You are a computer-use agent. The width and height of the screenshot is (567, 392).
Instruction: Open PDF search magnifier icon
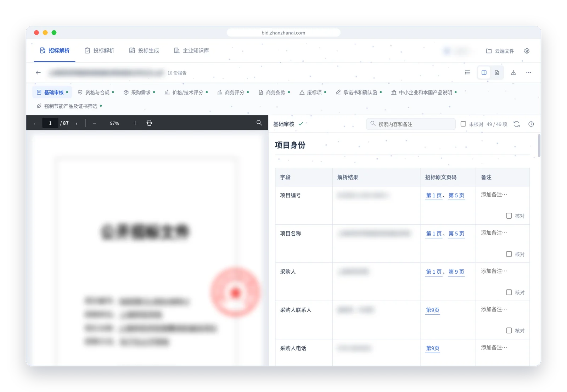coord(259,123)
